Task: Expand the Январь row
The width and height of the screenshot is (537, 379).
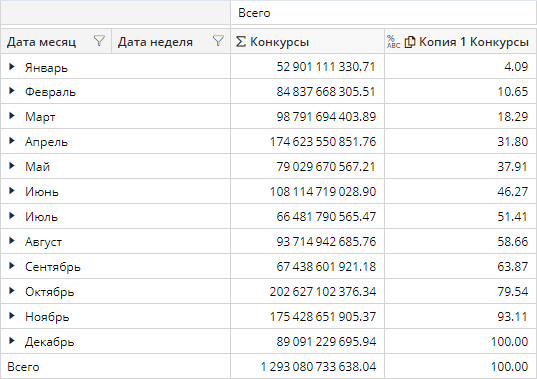Action: pyautogui.click(x=12, y=66)
